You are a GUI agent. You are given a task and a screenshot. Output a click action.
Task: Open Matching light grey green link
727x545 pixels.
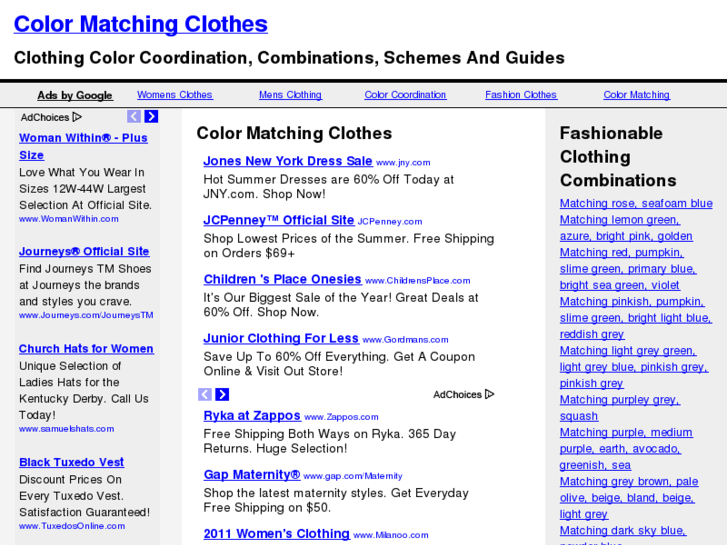tap(634, 367)
